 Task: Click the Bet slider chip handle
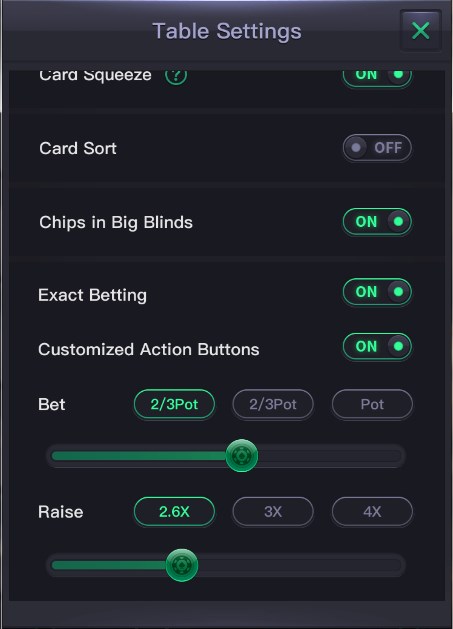tap(242, 456)
